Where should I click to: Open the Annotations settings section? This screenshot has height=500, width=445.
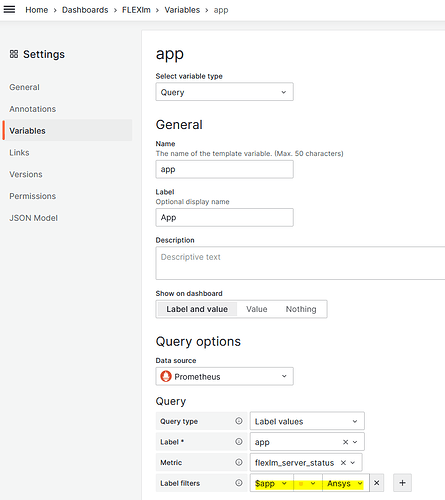(33, 109)
